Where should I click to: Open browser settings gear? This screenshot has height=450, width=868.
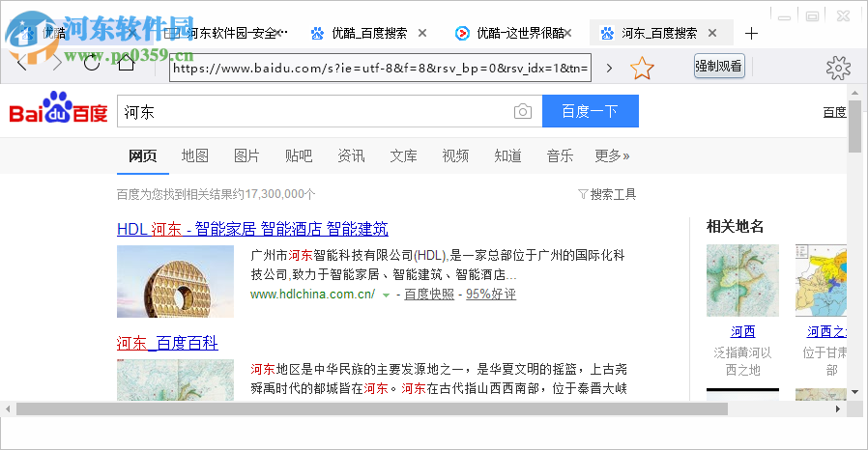(x=838, y=68)
